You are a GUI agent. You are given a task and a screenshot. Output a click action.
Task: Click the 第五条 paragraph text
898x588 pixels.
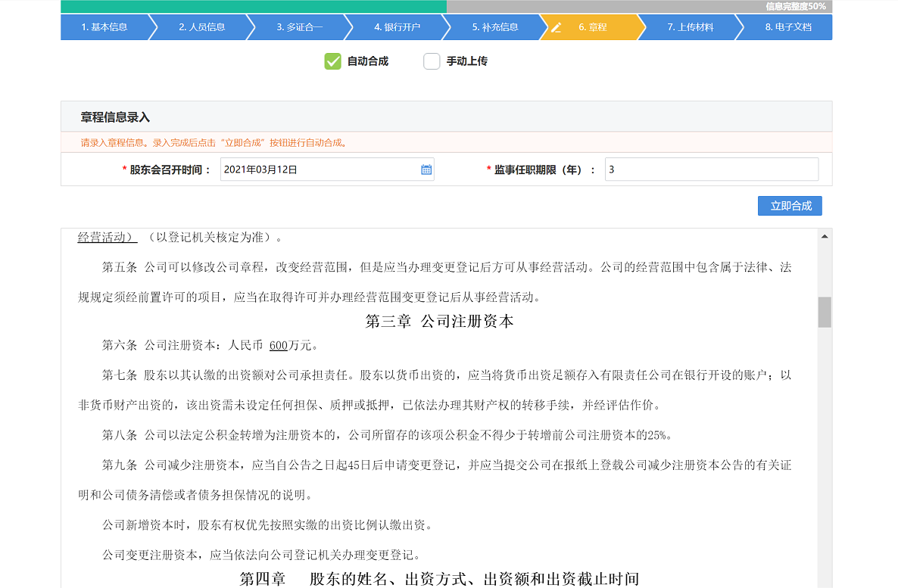(x=435, y=282)
